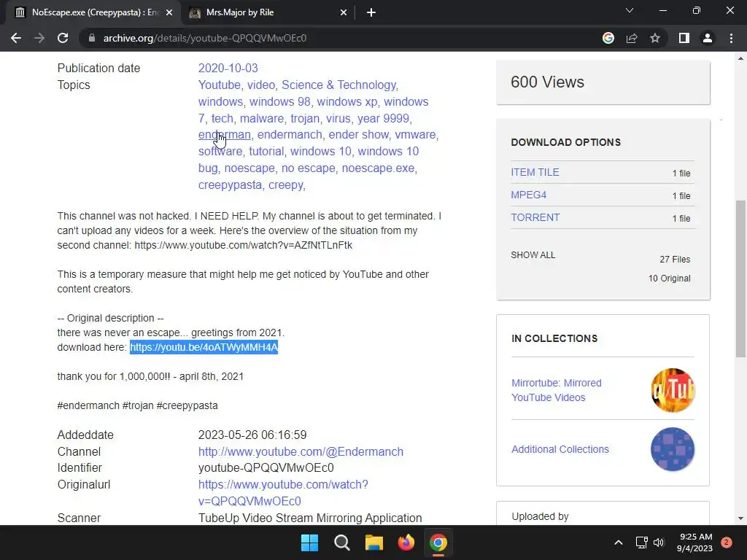The image size is (747, 560).
Task: Download the ITEM TILE file
Action: [x=535, y=172]
